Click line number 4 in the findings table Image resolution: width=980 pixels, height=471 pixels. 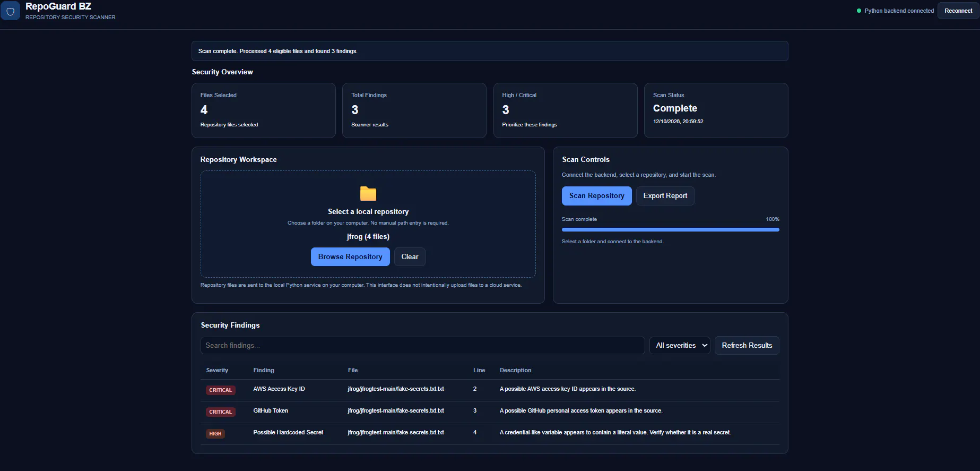coord(475,433)
